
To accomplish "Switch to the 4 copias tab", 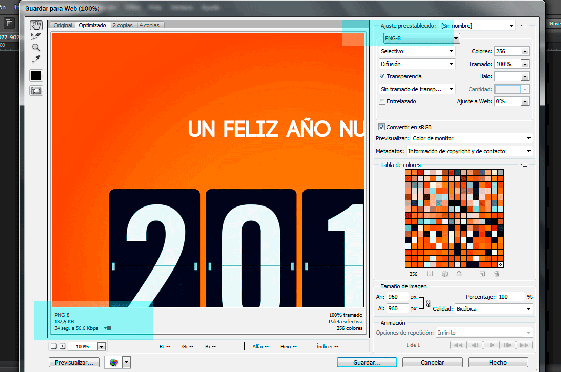I will click(150, 25).
